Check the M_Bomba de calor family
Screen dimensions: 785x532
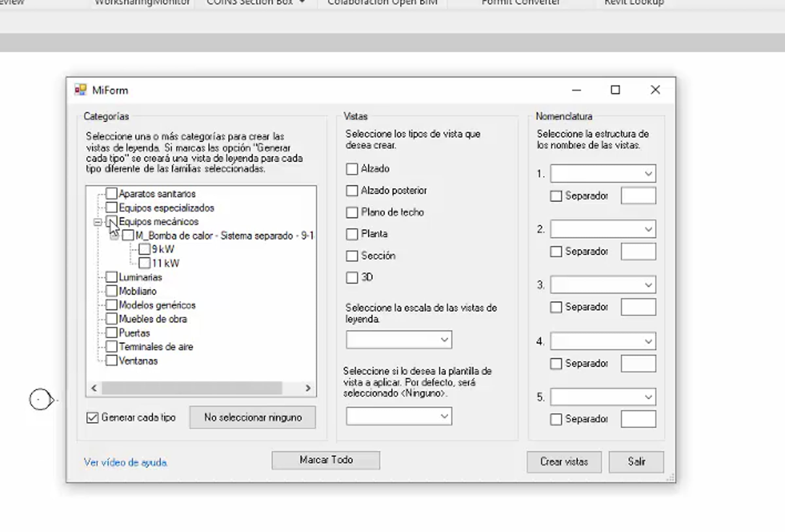pos(128,235)
